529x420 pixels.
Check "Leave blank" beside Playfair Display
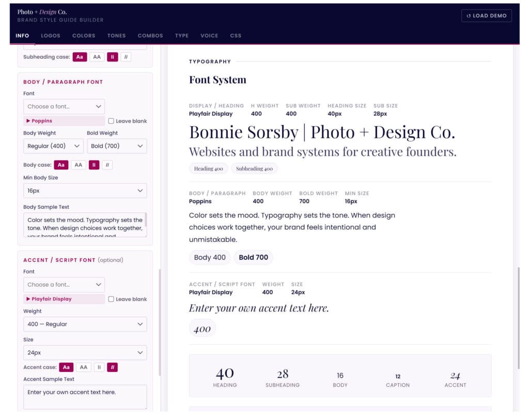coord(112,299)
